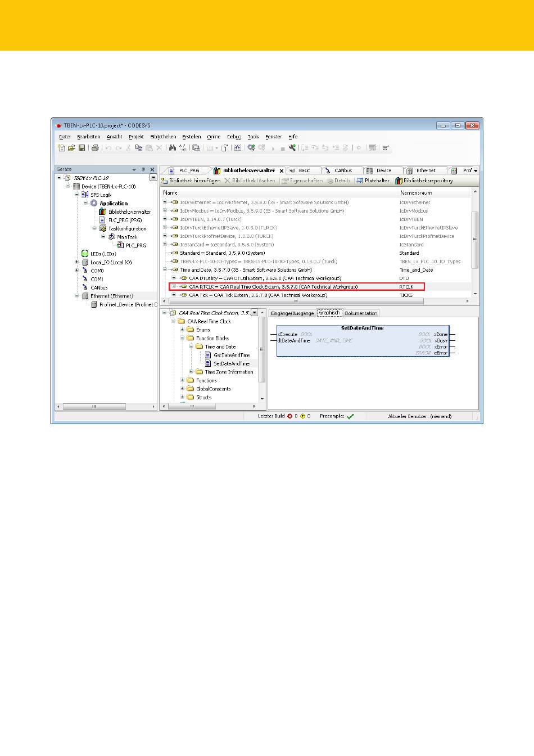Expand the IoDrvEthernet library entry

point(165,202)
